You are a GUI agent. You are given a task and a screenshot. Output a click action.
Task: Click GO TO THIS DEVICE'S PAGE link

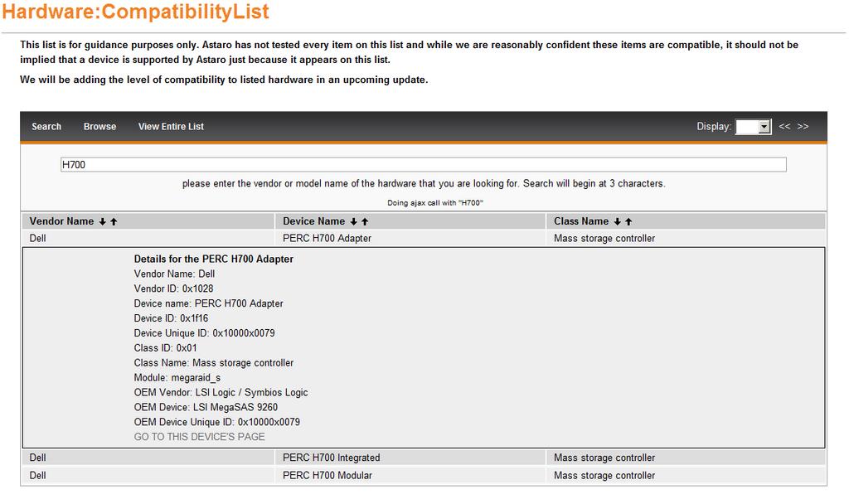pos(200,437)
